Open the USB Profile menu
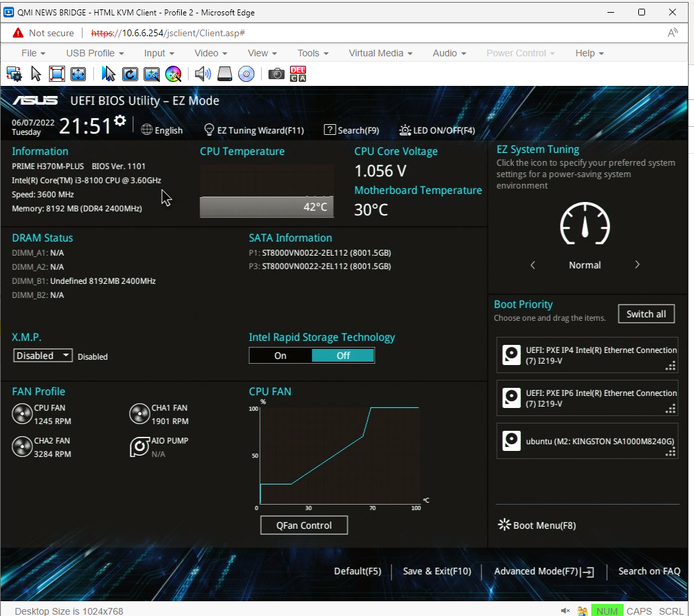 click(91, 52)
